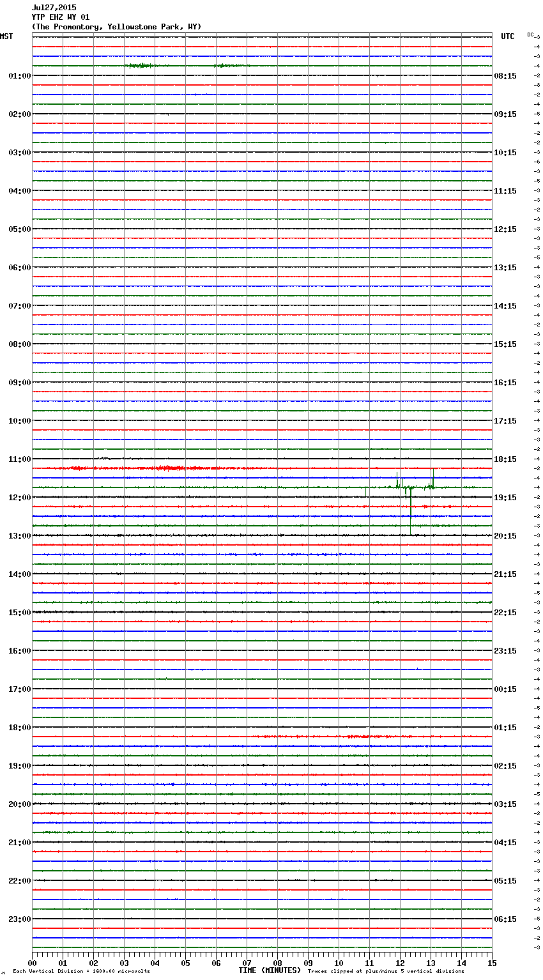The width and height of the screenshot is (543, 980).
Task: Select the 14:00 MST time label
Action: point(20,574)
